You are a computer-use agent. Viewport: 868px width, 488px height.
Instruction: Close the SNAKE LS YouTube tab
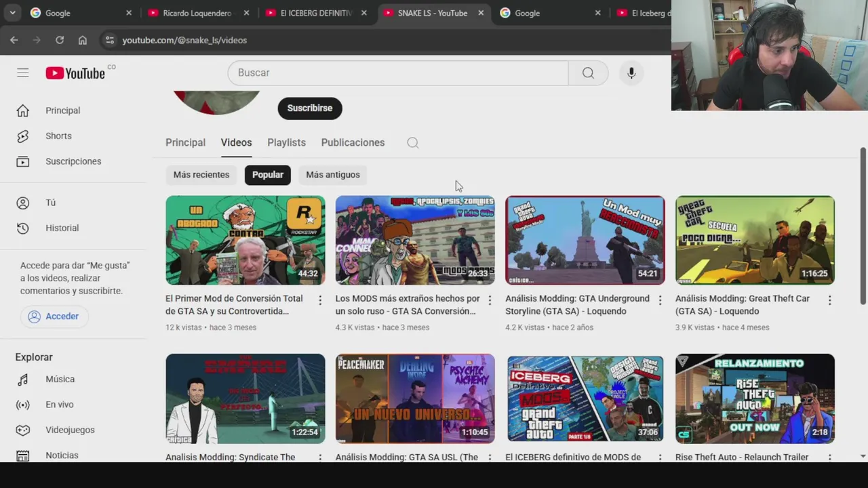(481, 13)
